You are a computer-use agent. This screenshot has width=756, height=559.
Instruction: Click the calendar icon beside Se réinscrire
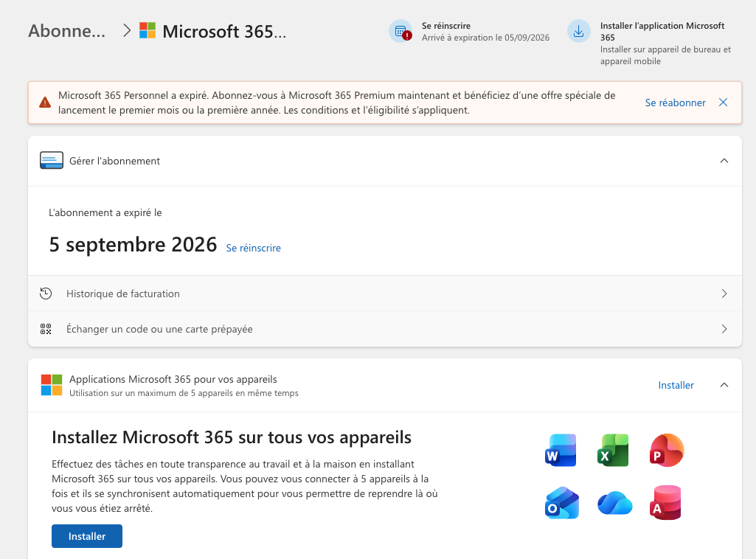click(400, 31)
